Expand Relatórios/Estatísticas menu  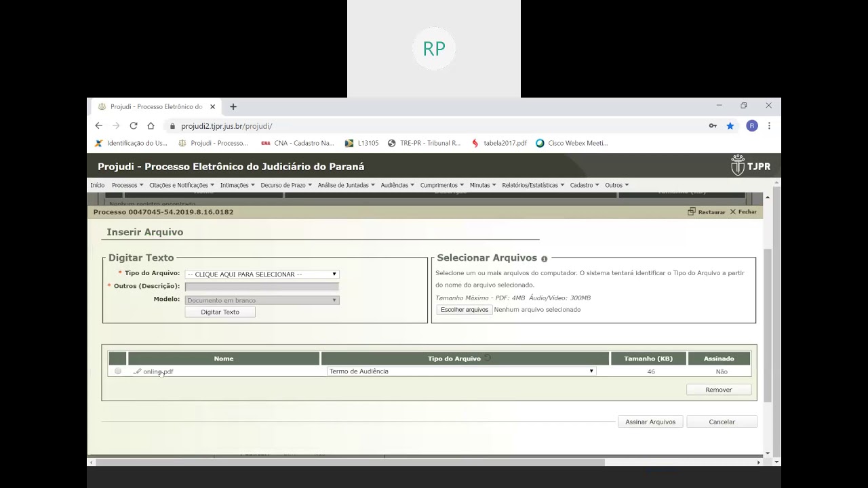pyautogui.click(x=533, y=185)
